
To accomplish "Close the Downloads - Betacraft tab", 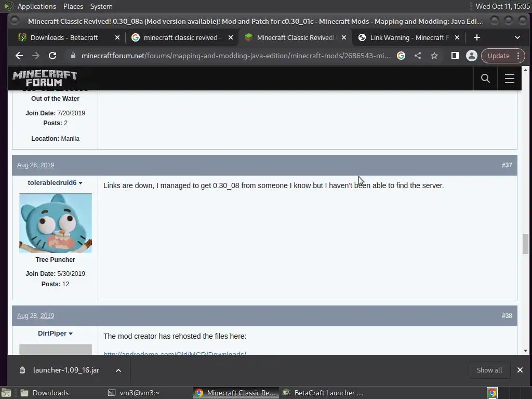I will click(117, 37).
